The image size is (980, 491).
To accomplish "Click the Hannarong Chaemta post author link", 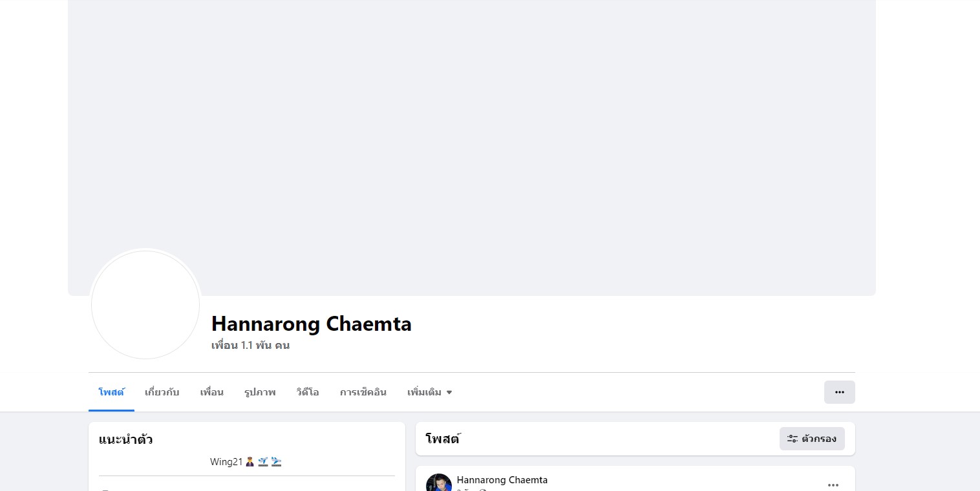I will [502, 480].
